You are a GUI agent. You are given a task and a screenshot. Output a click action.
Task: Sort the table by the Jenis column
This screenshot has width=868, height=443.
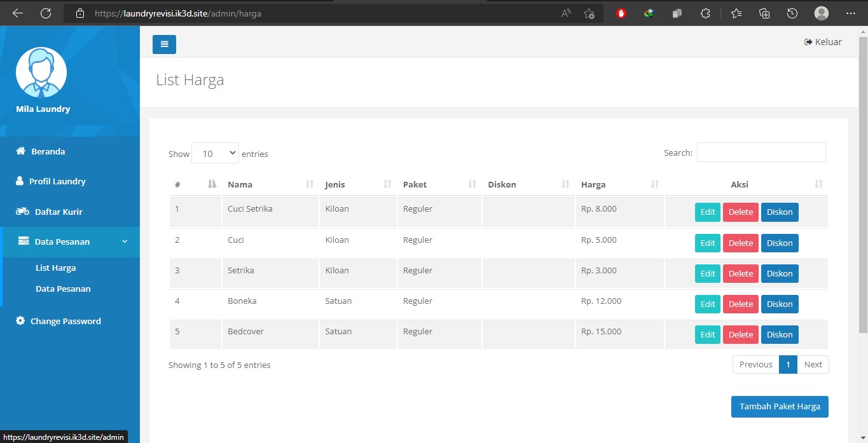[x=357, y=184]
